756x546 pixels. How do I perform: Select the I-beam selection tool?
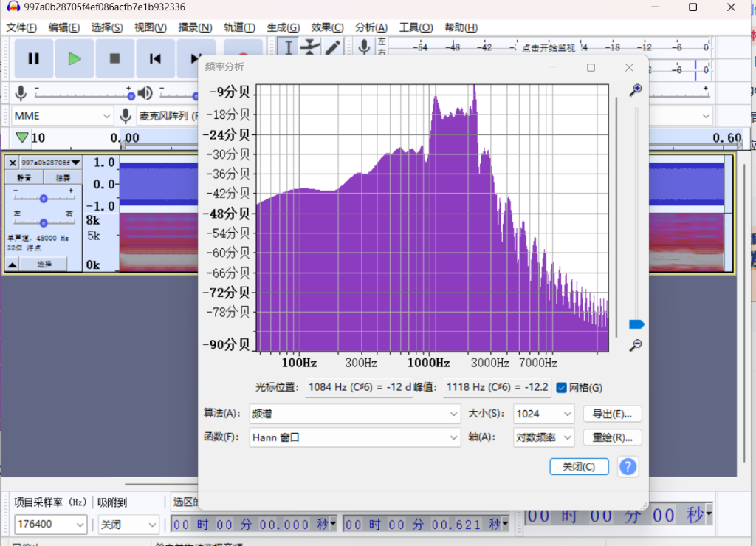coord(289,47)
